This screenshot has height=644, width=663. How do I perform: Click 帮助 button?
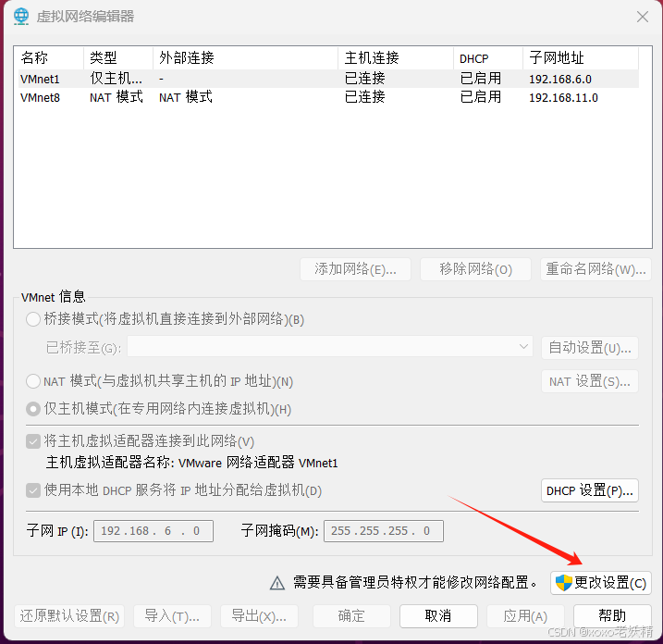pyautogui.click(x=612, y=616)
